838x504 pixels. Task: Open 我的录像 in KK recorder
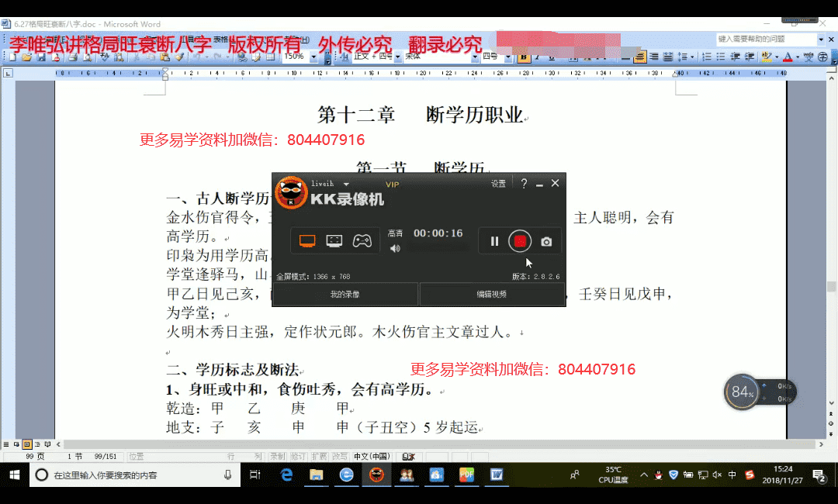(x=345, y=295)
